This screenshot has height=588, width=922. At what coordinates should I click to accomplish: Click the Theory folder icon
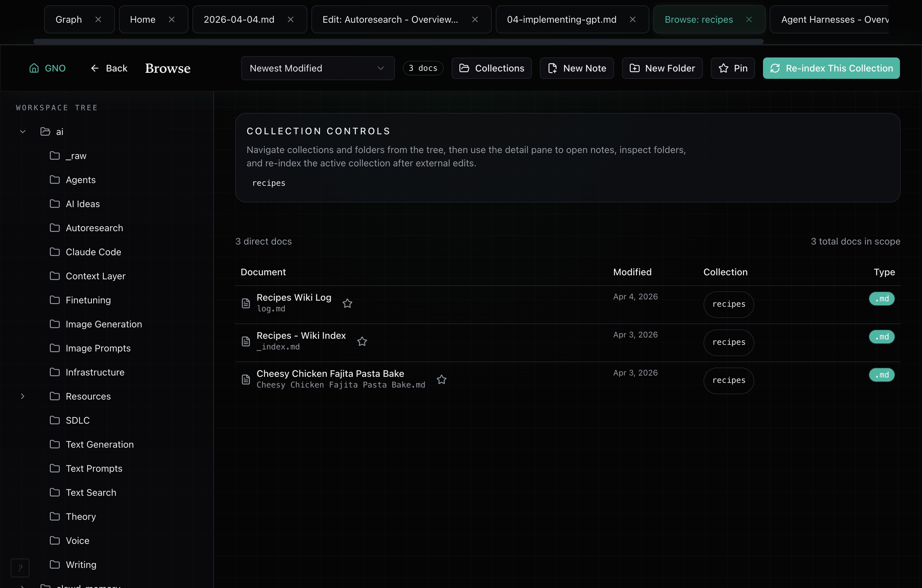coord(55,517)
